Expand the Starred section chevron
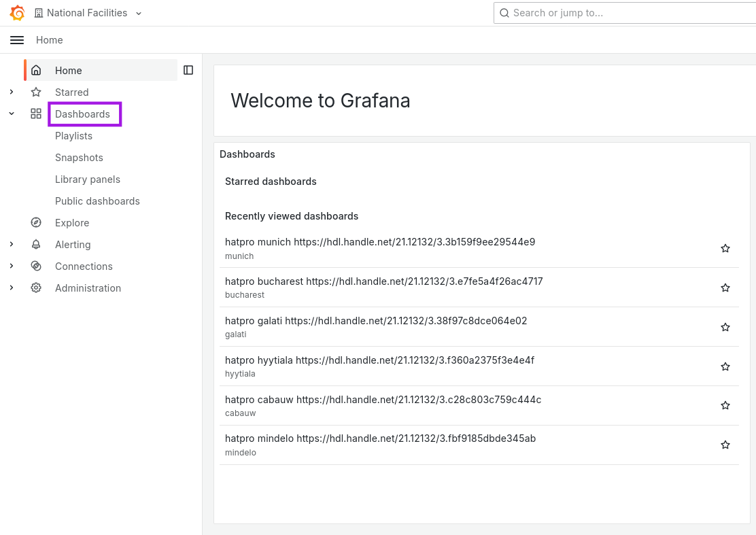Viewport: 756px width, 535px height. (x=12, y=92)
